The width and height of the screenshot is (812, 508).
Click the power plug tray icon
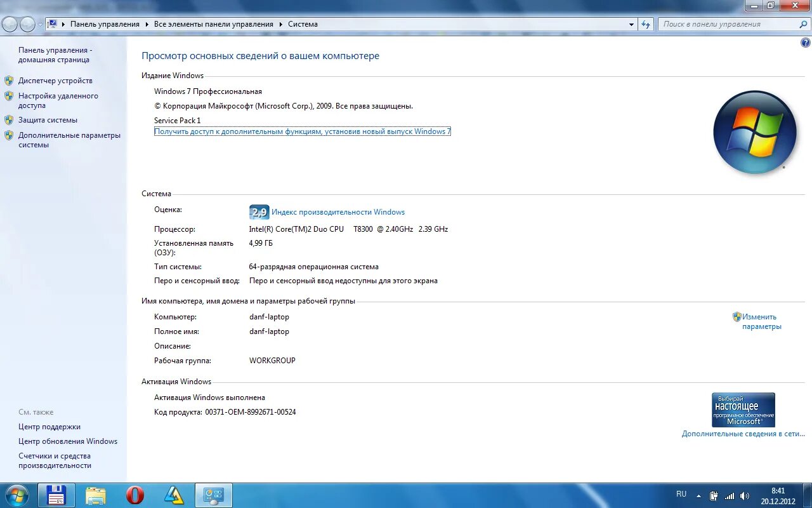[x=714, y=496]
